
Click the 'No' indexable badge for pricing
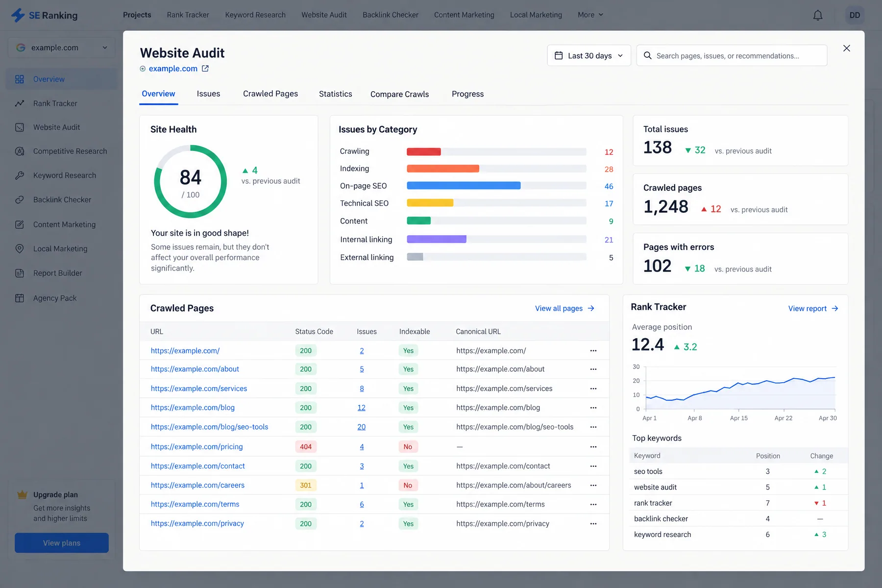(x=408, y=447)
